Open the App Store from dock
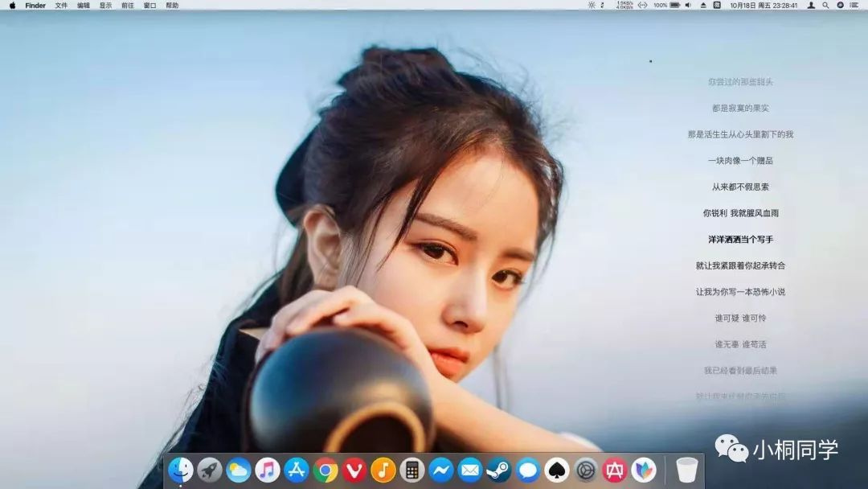The height and width of the screenshot is (489, 868). point(296,471)
